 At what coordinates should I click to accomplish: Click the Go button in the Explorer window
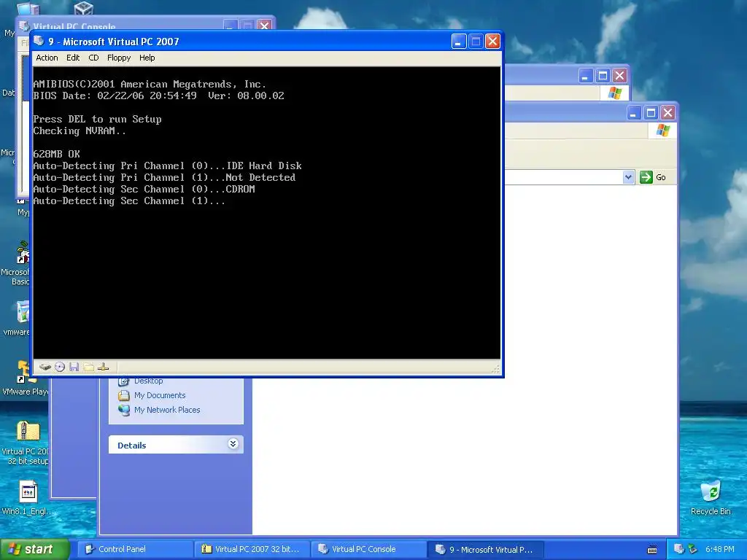pos(653,177)
